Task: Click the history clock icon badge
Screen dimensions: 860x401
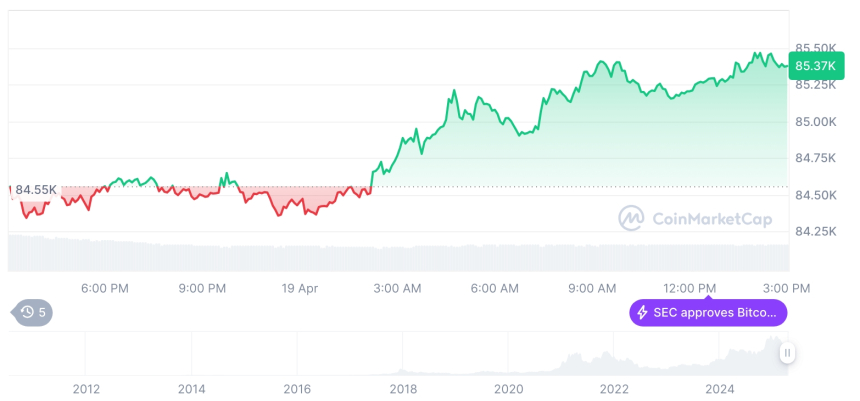Action: tap(28, 312)
